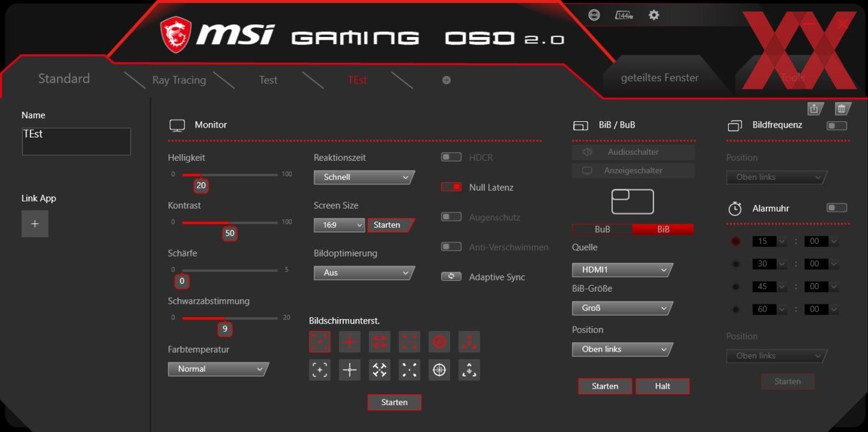
Task: Choose the white plus-shaped crosshair
Action: tap(350, 369)
